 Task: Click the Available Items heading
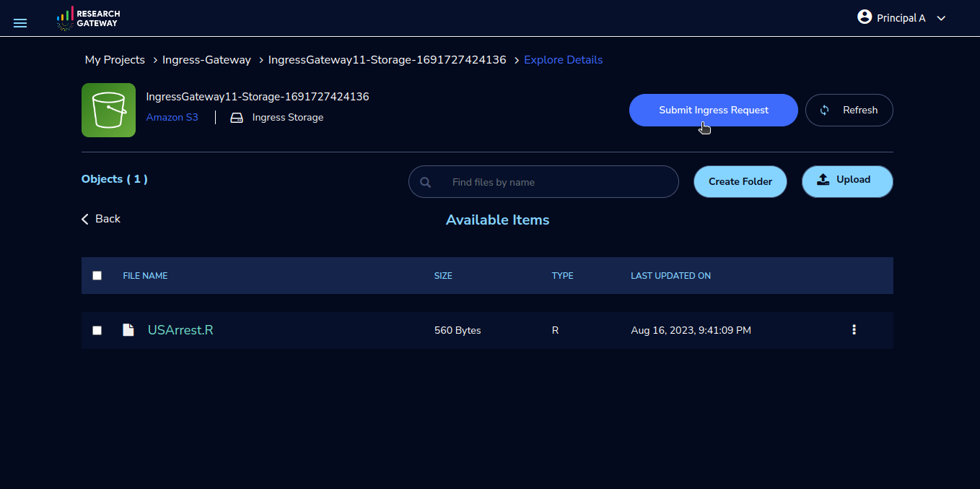coord(498,220)
